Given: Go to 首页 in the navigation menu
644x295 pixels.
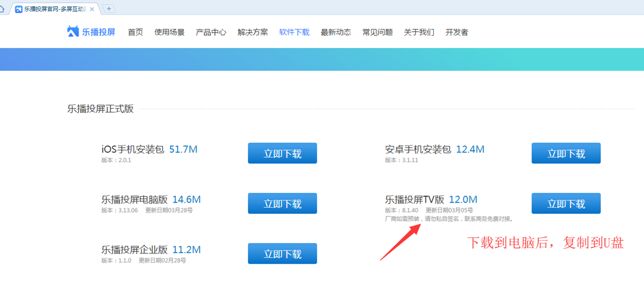Looking at the screenshot, I should [x=135, y=32].
